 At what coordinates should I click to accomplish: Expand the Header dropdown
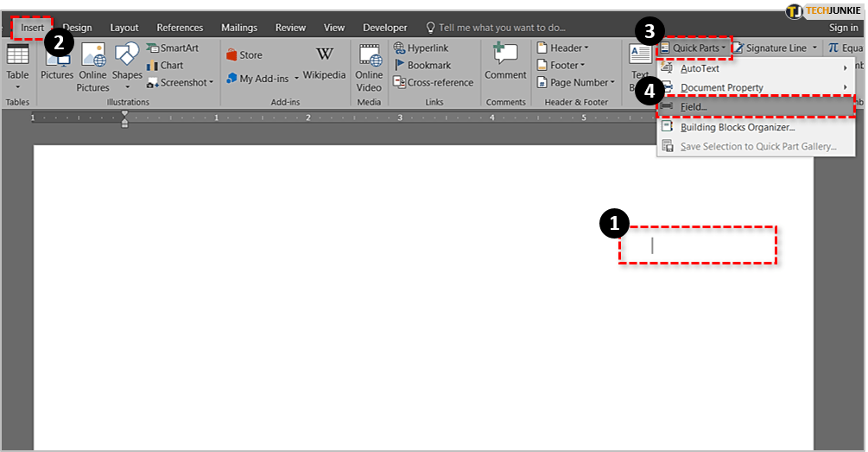tap(562, 48)
